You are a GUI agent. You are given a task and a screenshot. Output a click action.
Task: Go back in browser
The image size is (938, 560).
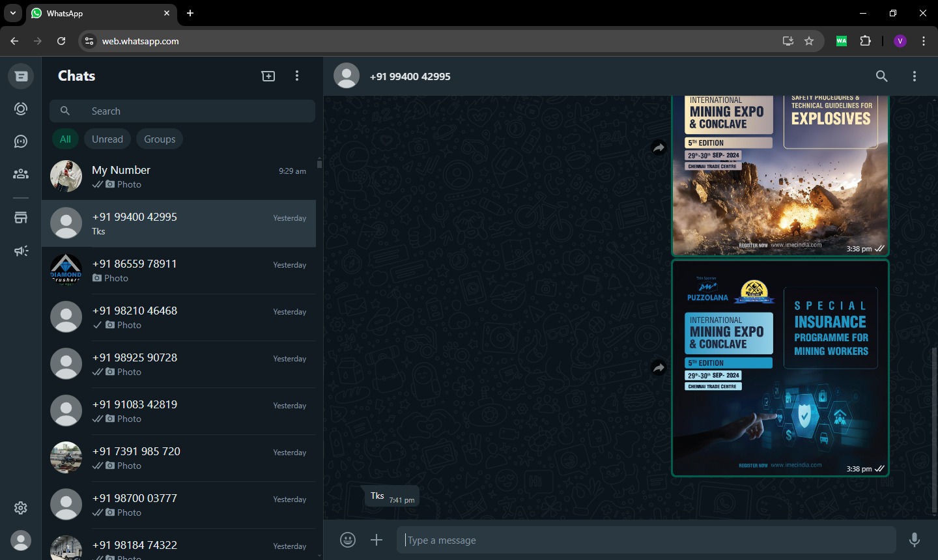(14, 41)
